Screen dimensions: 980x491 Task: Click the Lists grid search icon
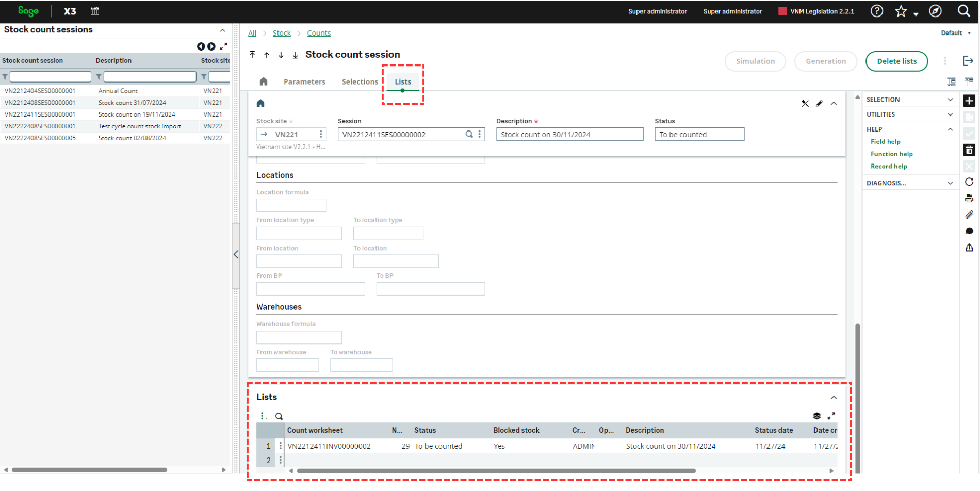(x=279, y=416)
